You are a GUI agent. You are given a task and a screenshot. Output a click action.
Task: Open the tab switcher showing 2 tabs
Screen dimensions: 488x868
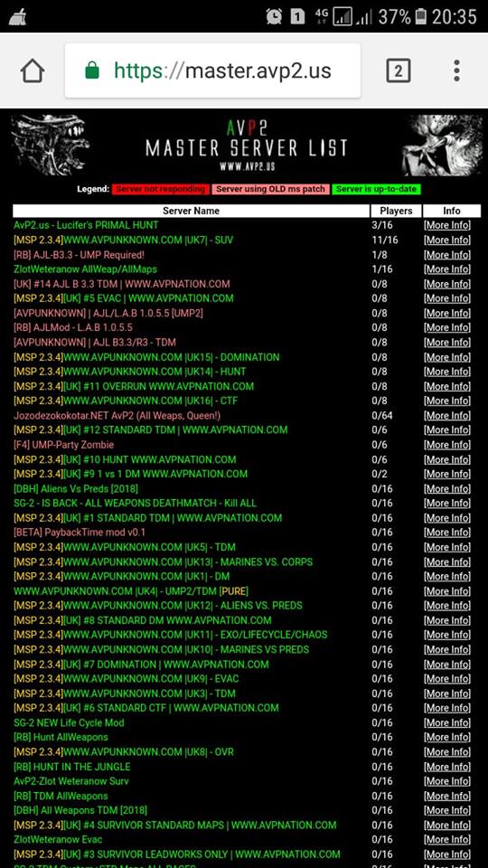398,71
